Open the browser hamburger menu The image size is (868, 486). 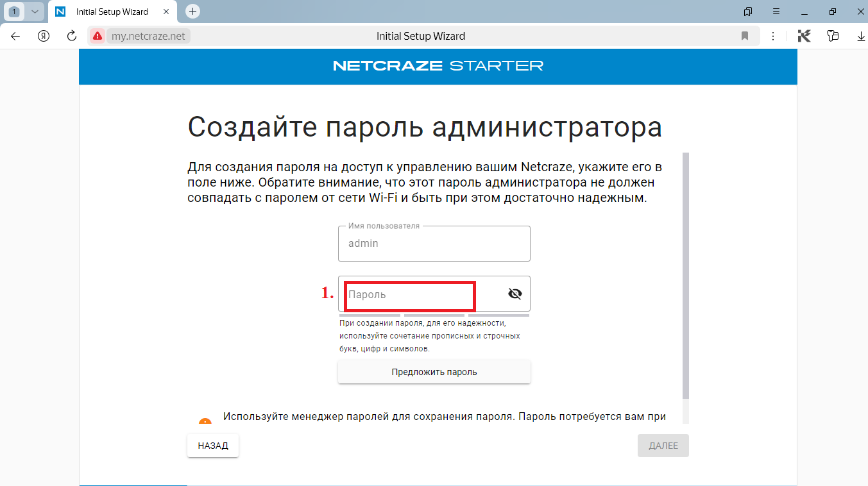point(776,12)
